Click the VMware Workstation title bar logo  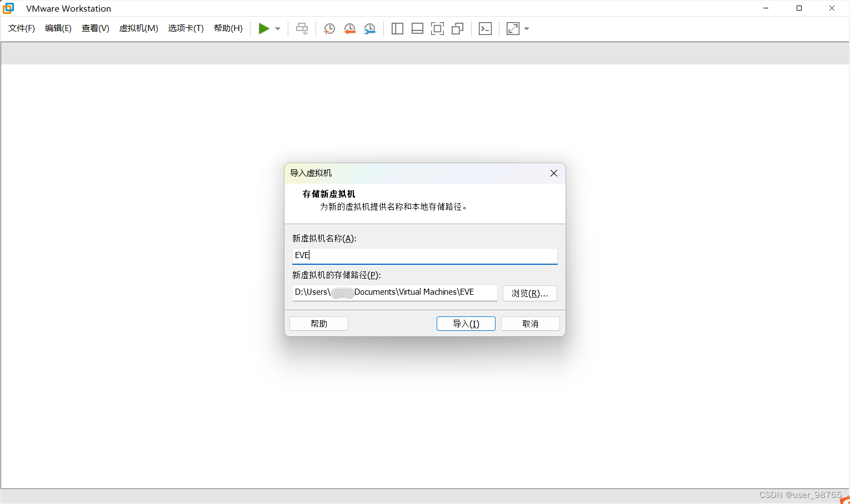click(x=8, y=8)
